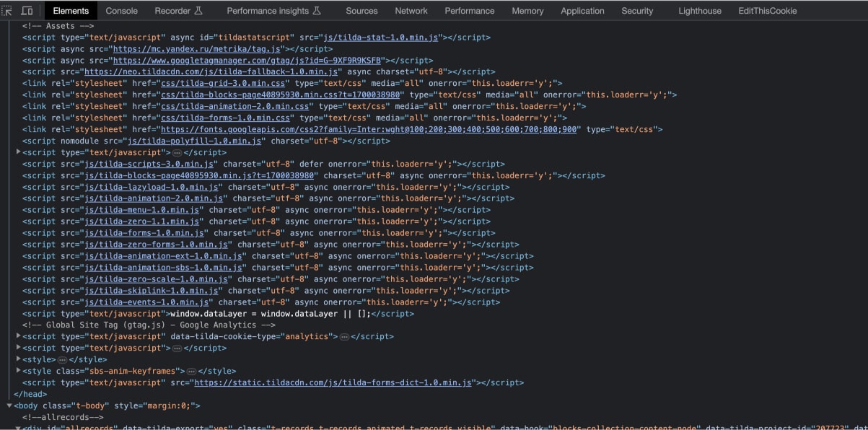The width and height of the screenshot is (868, 430).
Task: Select the EditThisCookie tab
Action: click(x=767, y=11)
